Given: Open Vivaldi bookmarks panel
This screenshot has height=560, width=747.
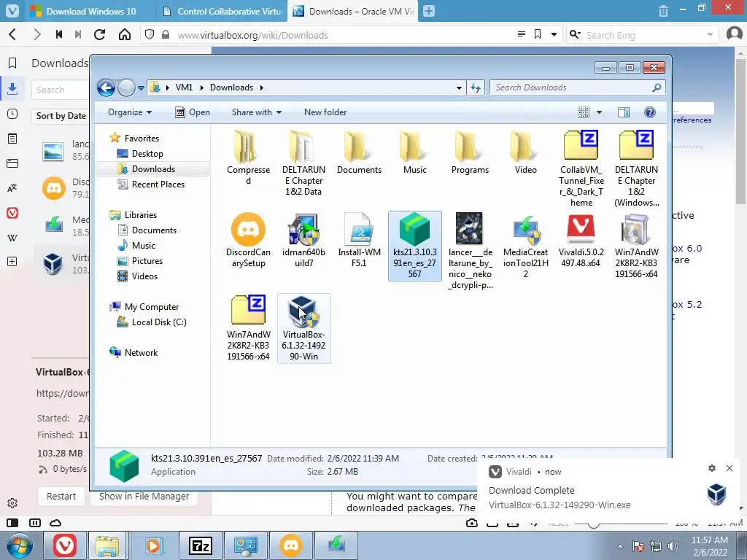Looking at the screenshot, I should [x=12, y=63].
